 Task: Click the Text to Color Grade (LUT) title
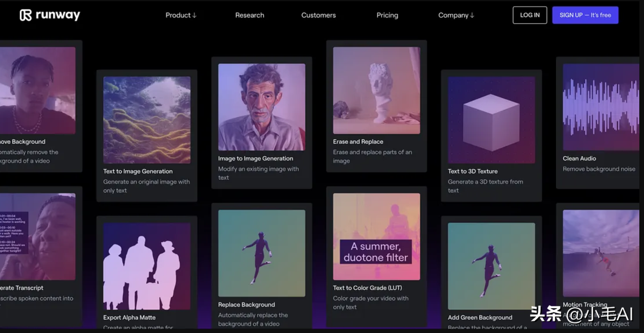click(x=367, y=288)
